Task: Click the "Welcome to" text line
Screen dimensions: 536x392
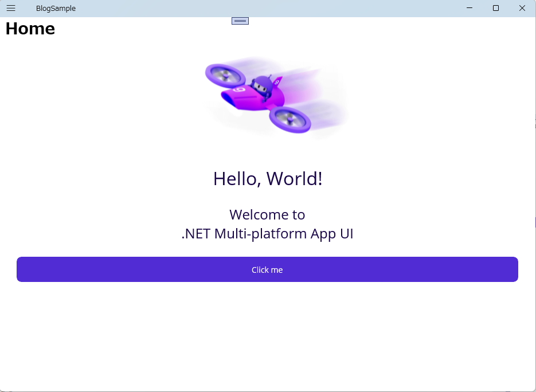Action: [x=267, y=215]
